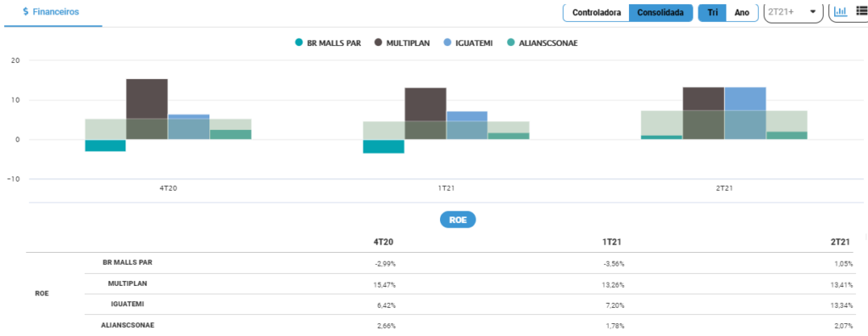The image size is (868, 336).
Task: Click the 2T21 axis label on chart
Action: 724,188
